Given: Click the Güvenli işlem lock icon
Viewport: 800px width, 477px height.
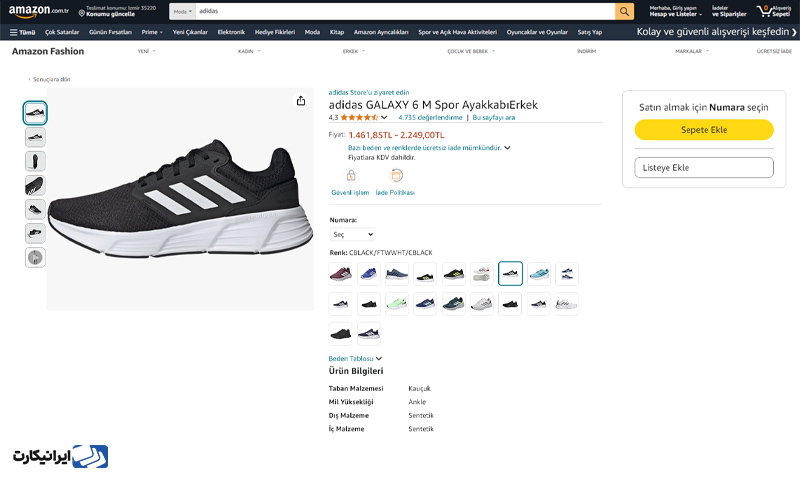Looking at the screenshot, I should (x=351, y=176).
